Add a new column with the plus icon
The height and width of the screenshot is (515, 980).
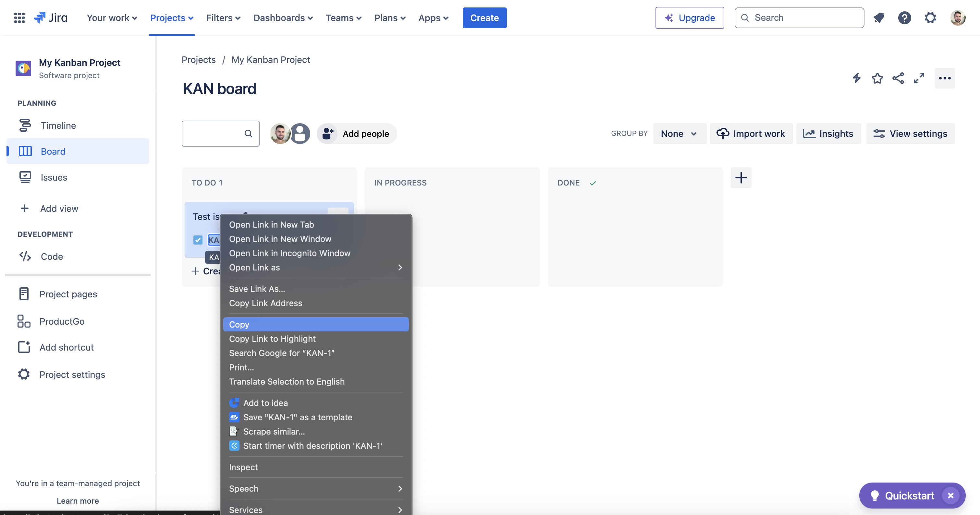[741, 177]
